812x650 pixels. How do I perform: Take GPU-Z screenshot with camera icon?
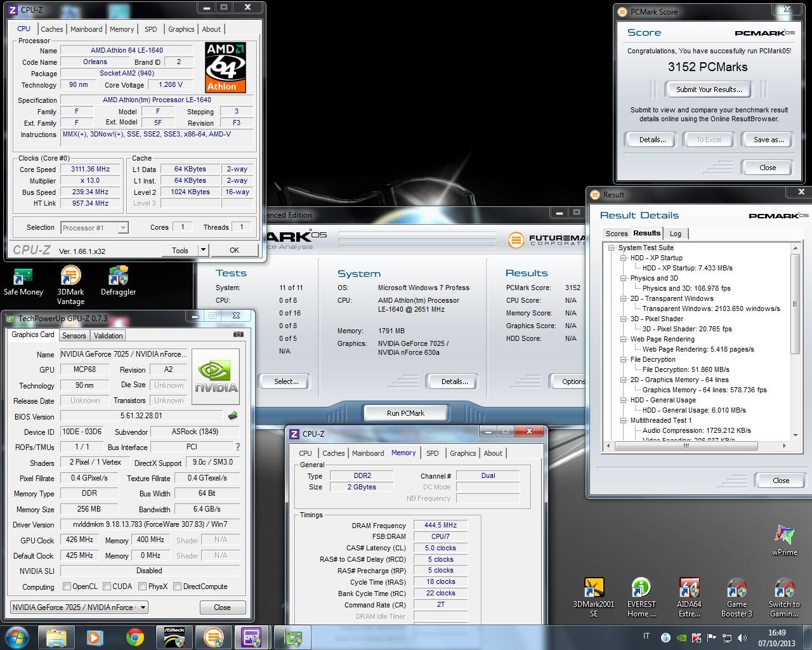[238, 334]
